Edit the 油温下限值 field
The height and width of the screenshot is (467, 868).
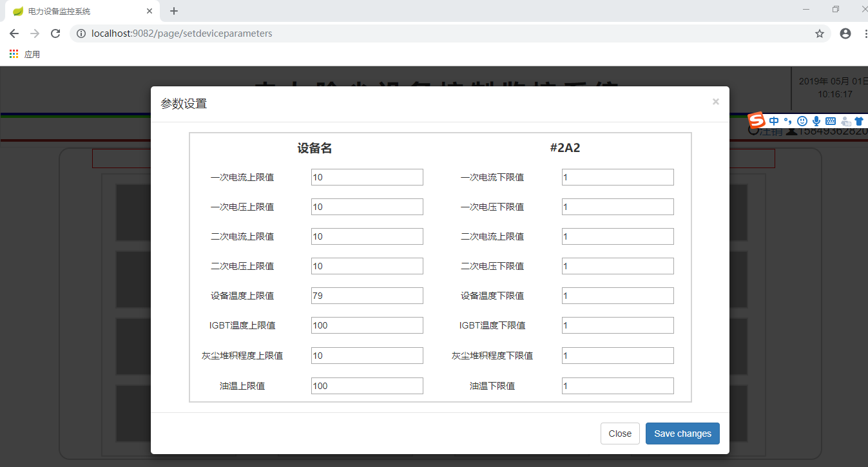pos(618,386)
